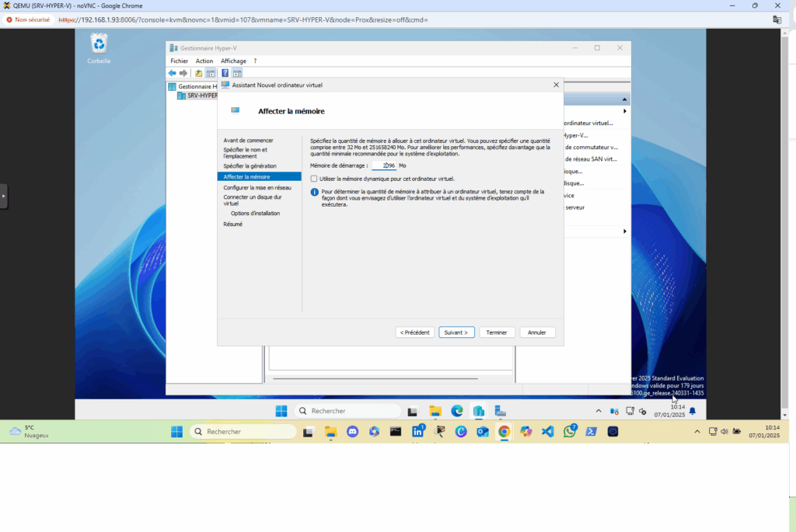Viewport: 796px width, 532px height.
Task: Select the 'Affecter la mémoire' wizard step
Action: (x=260, y=176)
